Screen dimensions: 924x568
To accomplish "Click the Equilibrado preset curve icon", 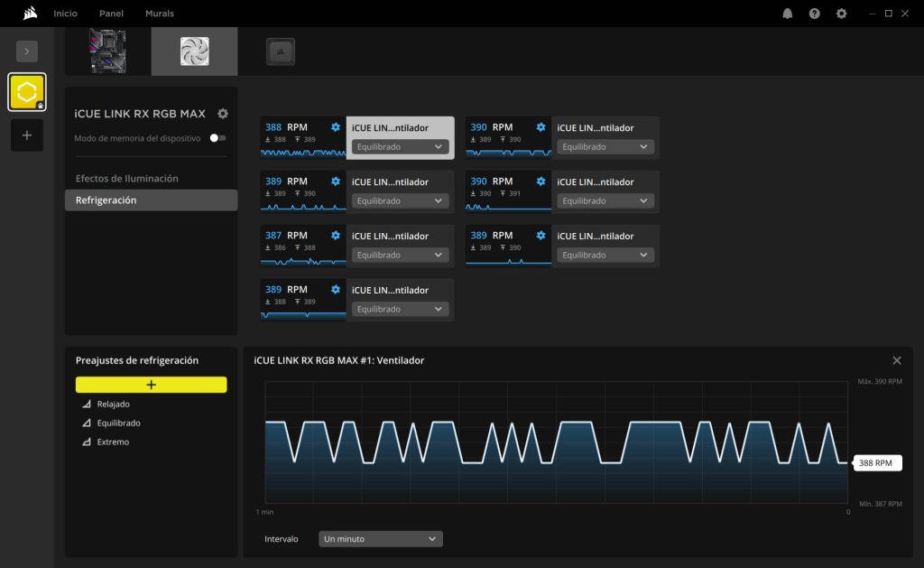I will point(87,423).
